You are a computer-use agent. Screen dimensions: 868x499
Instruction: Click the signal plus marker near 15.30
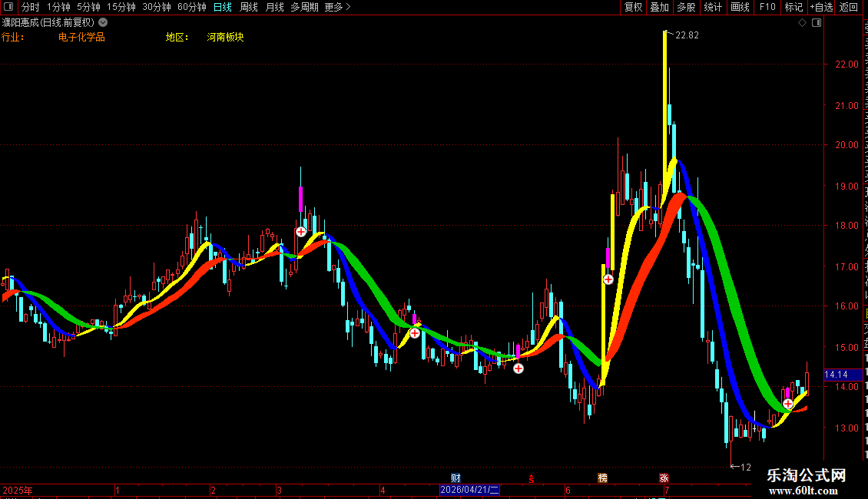point(415,333)
